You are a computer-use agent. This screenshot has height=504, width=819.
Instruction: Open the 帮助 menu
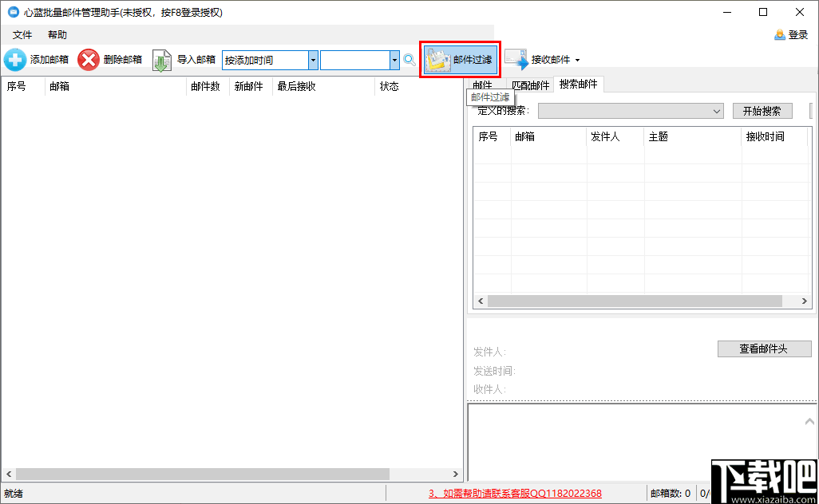(x=57, y=34)
